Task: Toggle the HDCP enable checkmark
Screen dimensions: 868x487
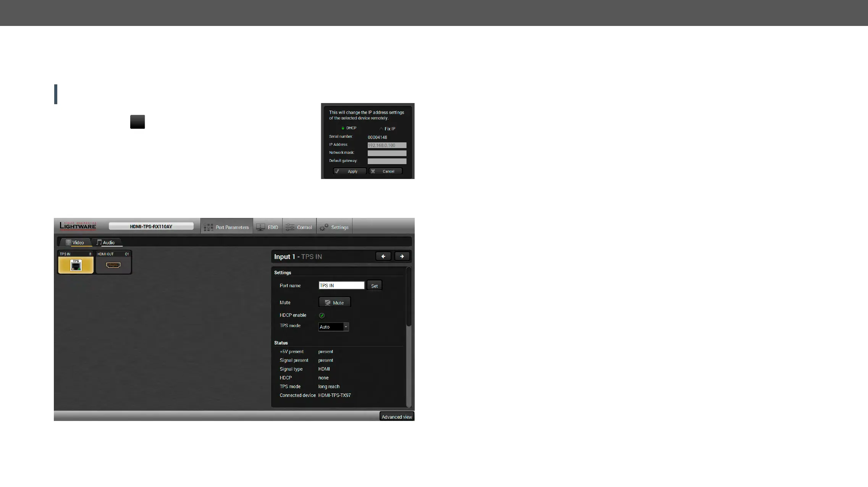Action: click(322, 316)
